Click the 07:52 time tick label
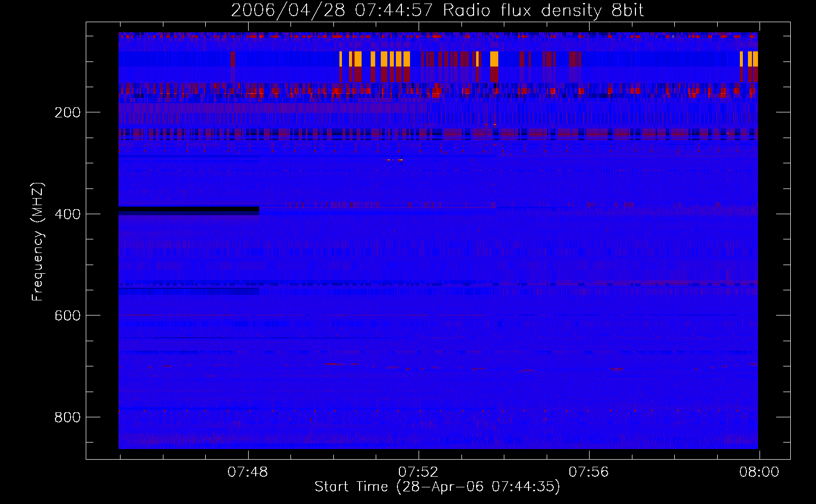Image resolution: width=816 pixels, height=504 pixels. pyautogui.click(x=418, y=472)
